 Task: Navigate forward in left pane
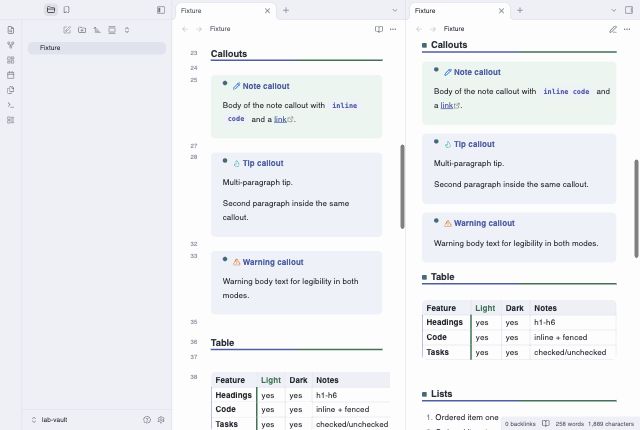tap(199, 29)
